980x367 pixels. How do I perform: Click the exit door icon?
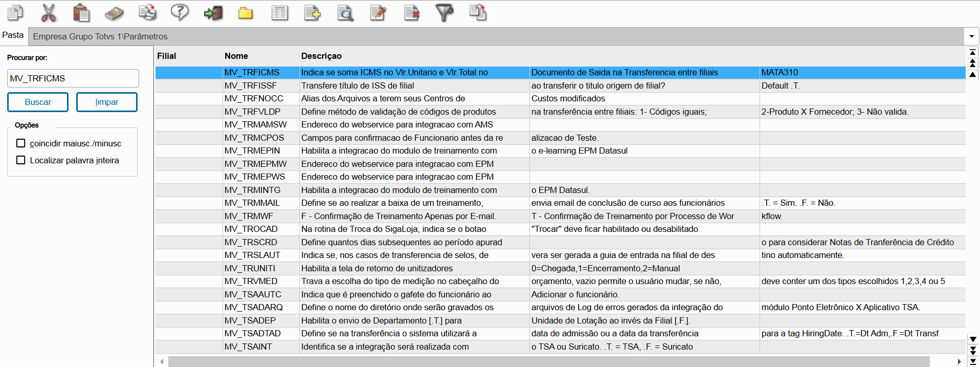point(213,13)
